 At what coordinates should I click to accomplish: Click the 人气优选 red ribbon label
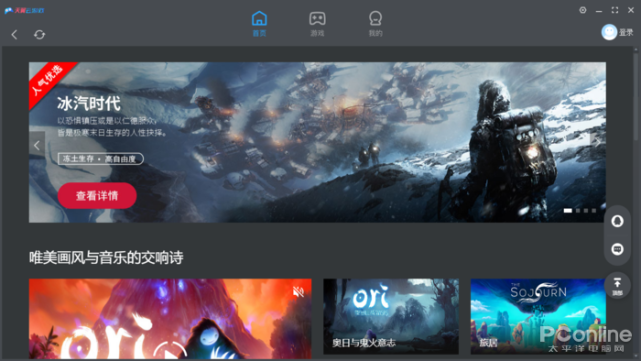pyautogui.click(x=48, y=81)
